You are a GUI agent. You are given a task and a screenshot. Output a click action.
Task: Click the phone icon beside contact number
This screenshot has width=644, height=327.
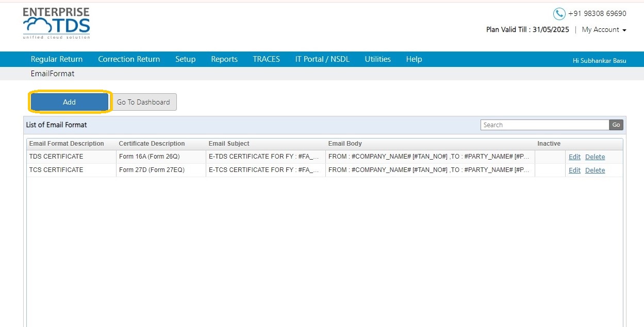tap(559, 14)
